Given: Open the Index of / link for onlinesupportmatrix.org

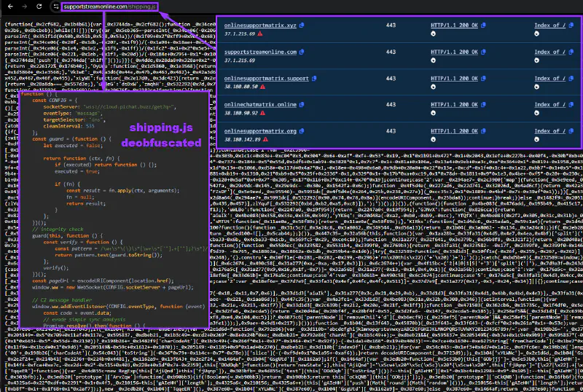Looking at the screenshot, I should pyautogui.click(x=550, y=131).
